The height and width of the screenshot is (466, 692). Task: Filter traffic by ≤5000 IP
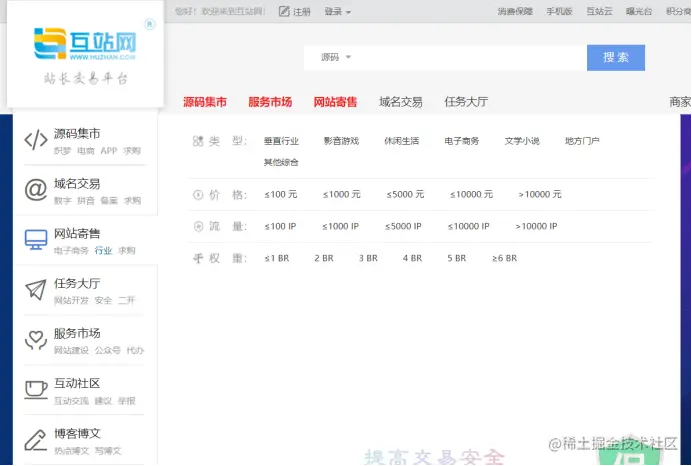click(x=403, y=226)
